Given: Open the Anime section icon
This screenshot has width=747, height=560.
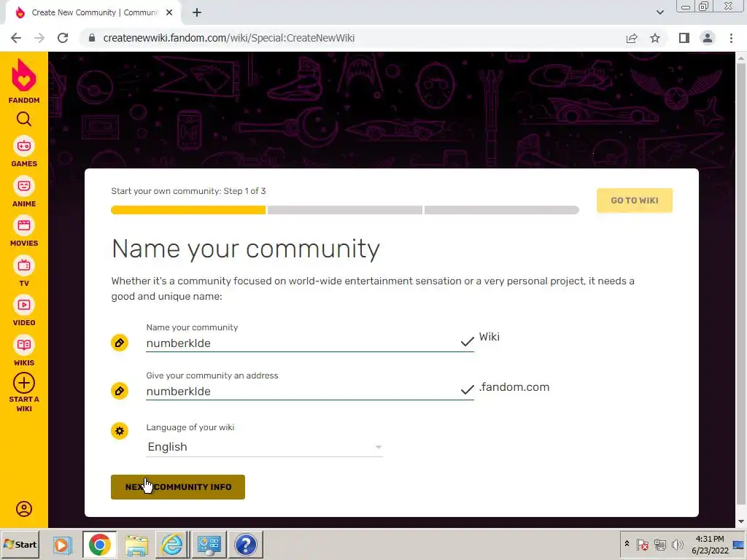Looking at the screenshot, I should coord(24,186).
